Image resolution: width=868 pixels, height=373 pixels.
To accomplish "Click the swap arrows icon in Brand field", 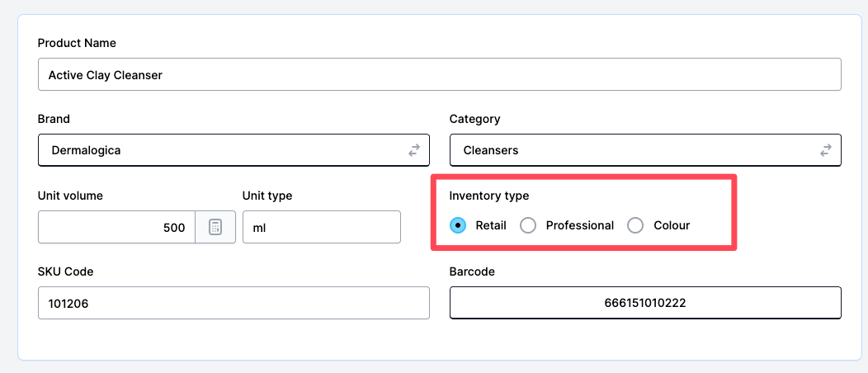I will tap(414, 150).
